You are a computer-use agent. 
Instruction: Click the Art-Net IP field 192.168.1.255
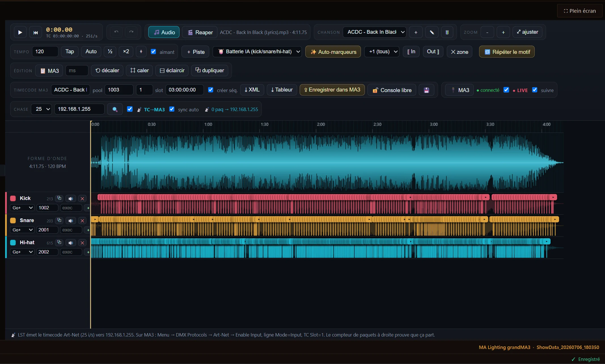pyautogui.click(x=79, y=109)
